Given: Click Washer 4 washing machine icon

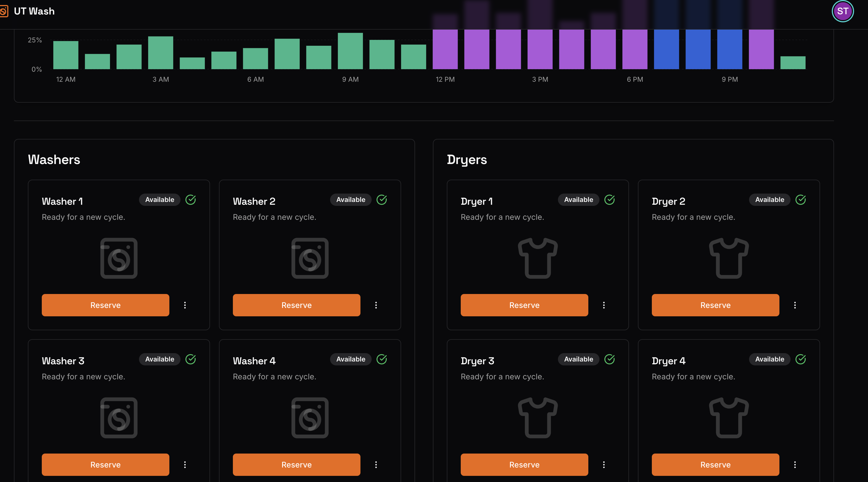Looking at the screenshot, I should pos(310,418).
